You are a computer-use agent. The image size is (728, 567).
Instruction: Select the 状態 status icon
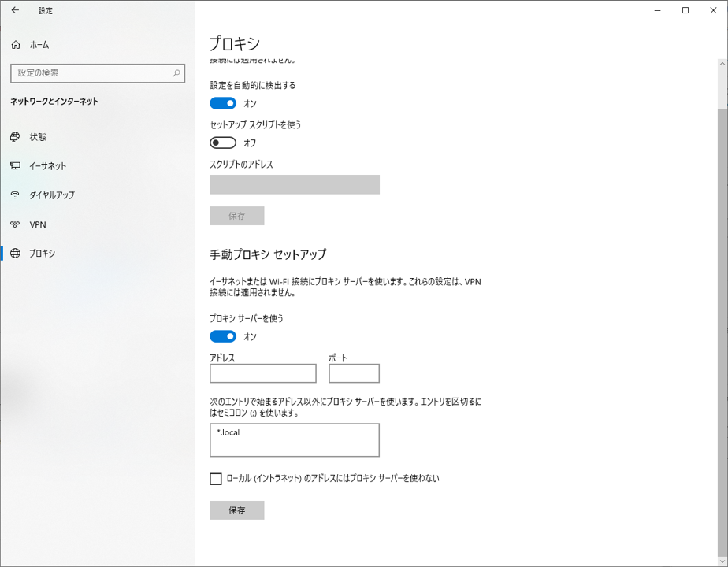point(15,136)
